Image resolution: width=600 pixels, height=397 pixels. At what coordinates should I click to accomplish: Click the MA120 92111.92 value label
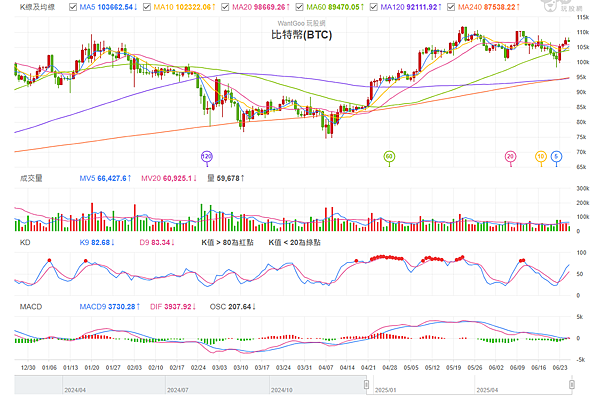(411, 7)
